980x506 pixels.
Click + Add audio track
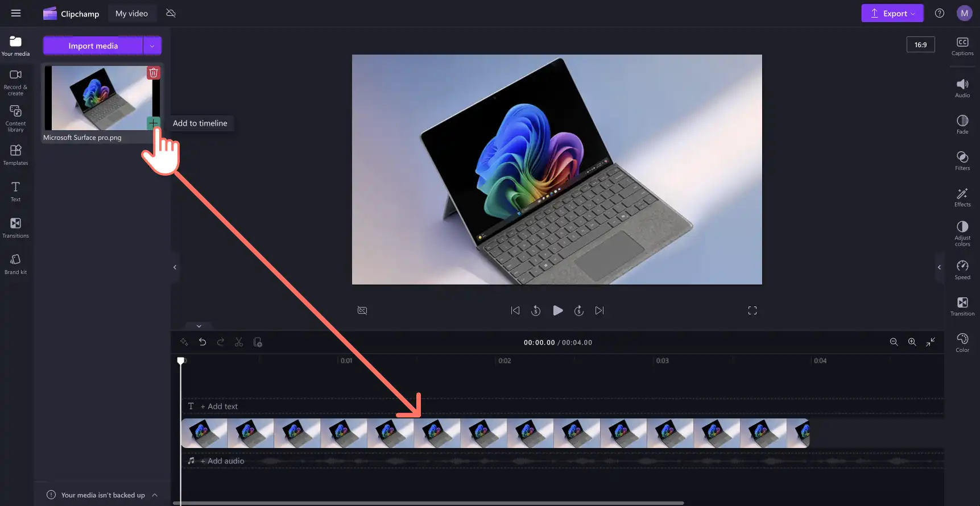(x=222, y=461)
